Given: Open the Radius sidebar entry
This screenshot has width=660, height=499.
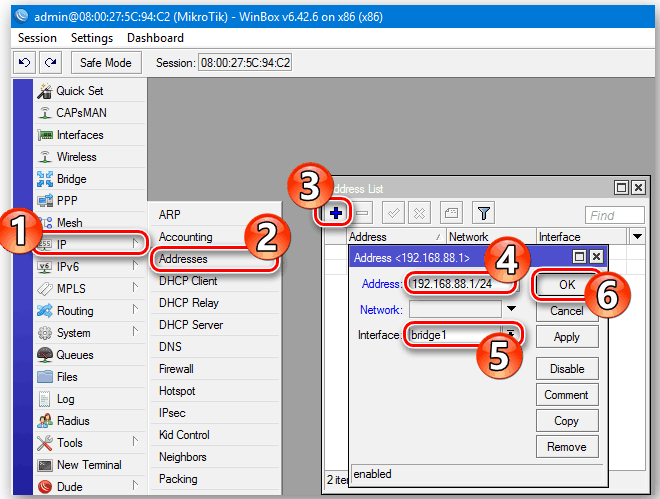Looking at the screenshot, I should pos(90,421).
